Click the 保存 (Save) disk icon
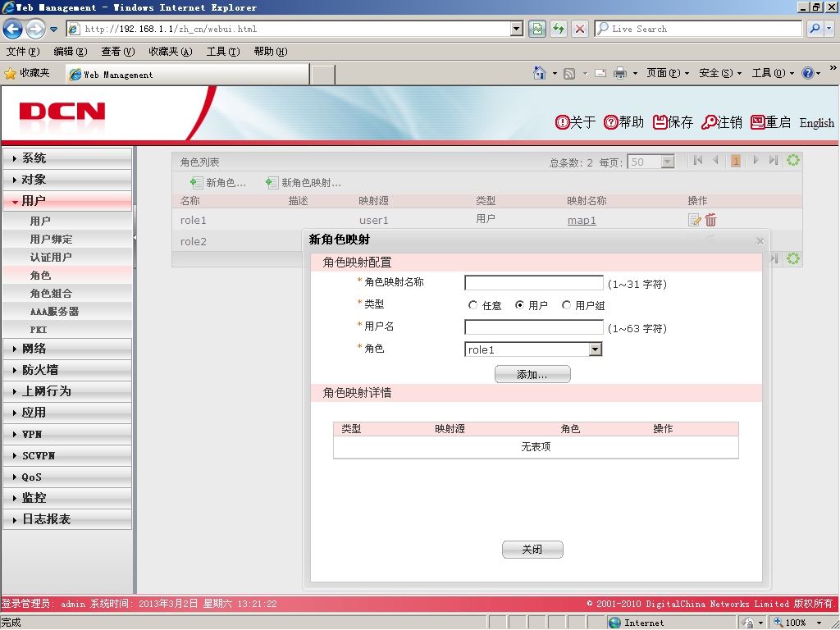The width and height of the screenshot is (840, 630). (660, 123)
